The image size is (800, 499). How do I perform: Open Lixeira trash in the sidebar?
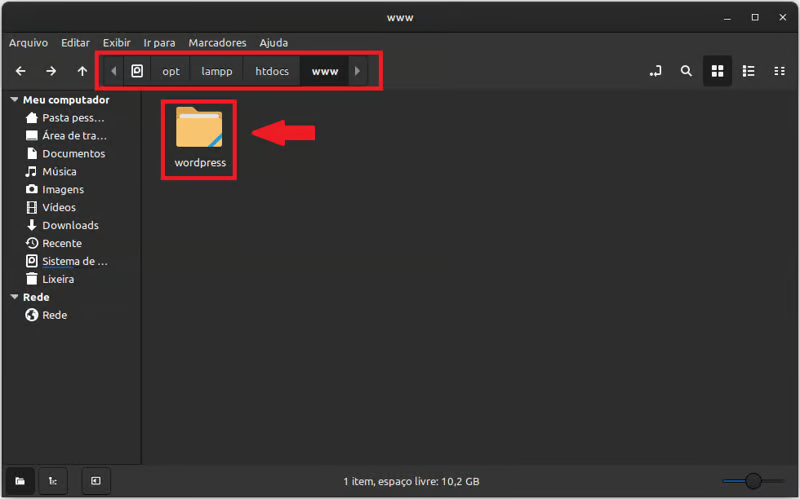tap(50, 279)
